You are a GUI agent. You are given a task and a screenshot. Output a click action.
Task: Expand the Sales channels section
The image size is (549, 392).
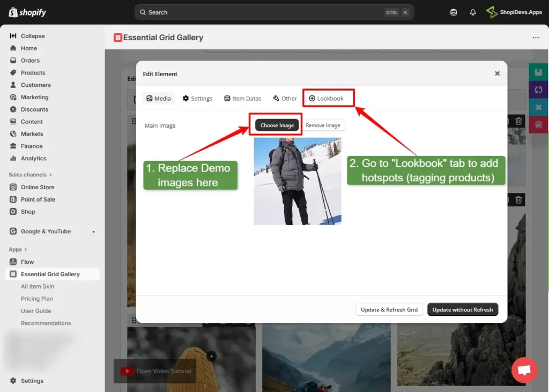pyautogui.click(x=30, y=174)
